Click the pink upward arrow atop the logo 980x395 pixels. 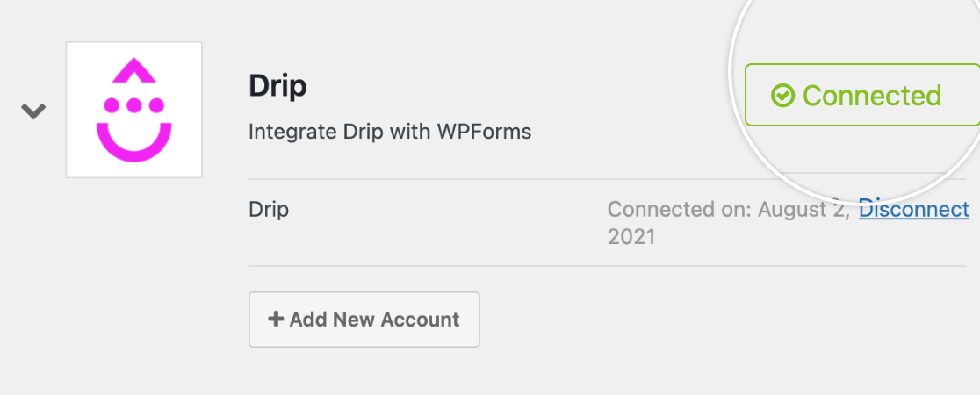pyautogui.click(x=133, y=70)
